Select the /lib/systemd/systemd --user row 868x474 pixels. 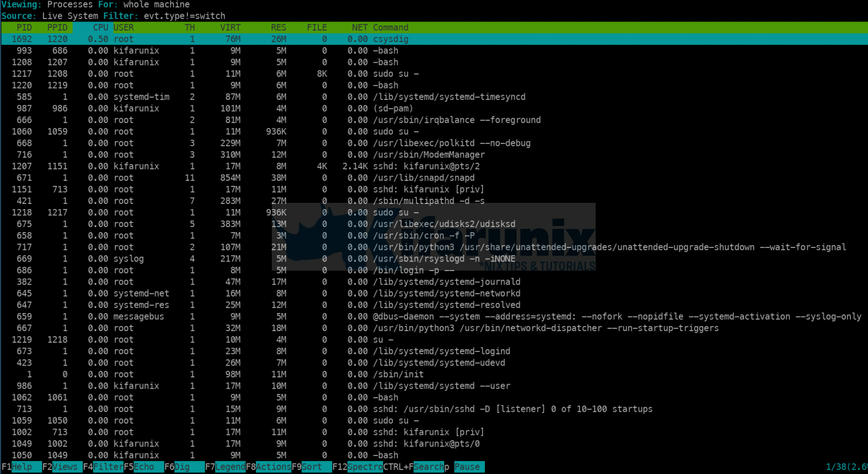pos(434,386)
